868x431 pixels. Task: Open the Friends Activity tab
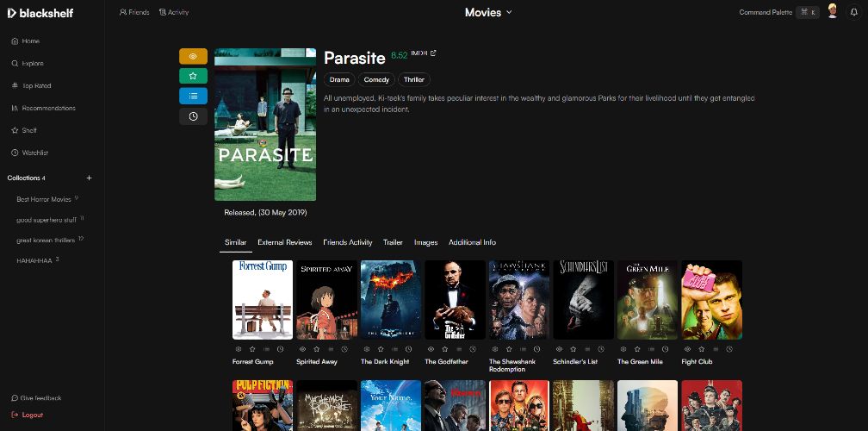pyautogui.click(x=348, y=242)
